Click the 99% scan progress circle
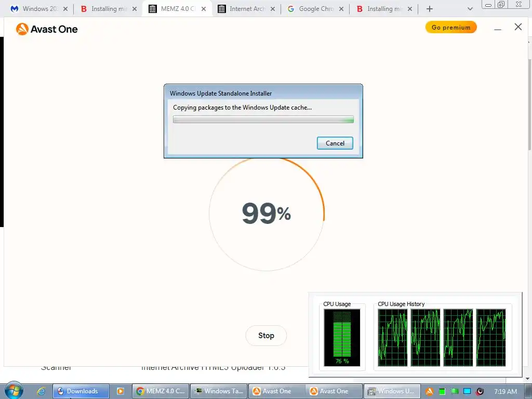This screenshot has height=399, width=532. coord(267,214)
